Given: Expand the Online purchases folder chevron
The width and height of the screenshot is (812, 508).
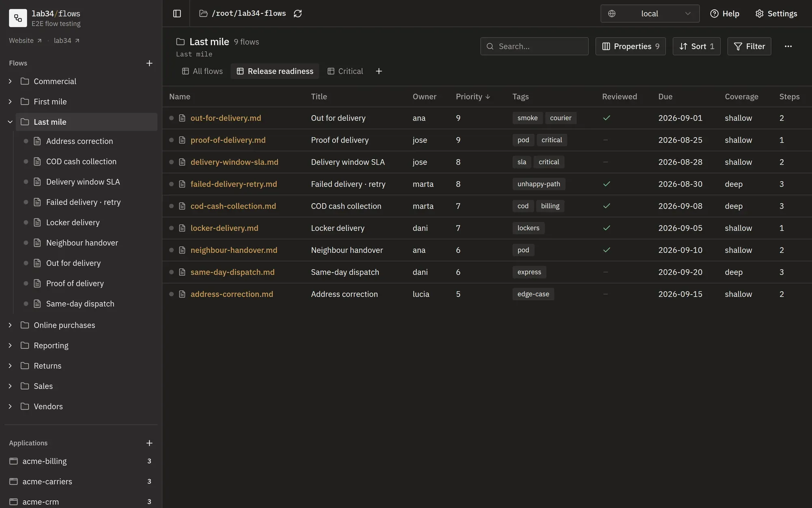Looking at the screenshot, I should pyautogui.click(x=10, y=325).
